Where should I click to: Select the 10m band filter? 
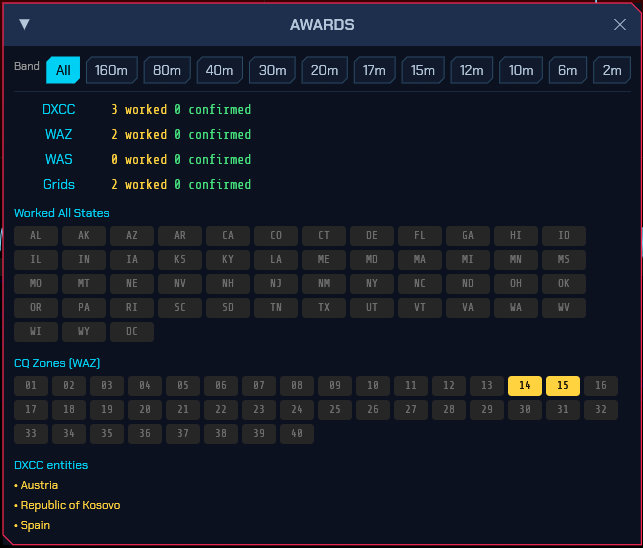point(521,70)
